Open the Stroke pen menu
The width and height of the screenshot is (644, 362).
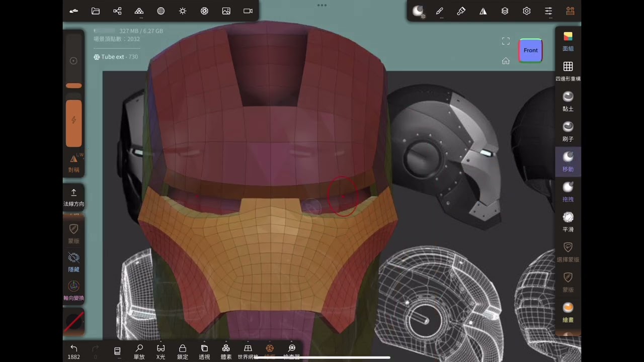(439, 11)
